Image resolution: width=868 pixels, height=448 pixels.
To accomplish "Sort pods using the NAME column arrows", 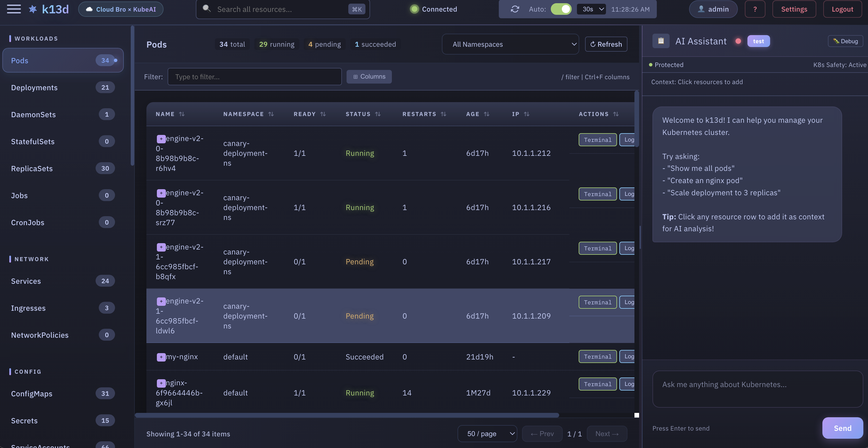I will click(x=182, y=114).
